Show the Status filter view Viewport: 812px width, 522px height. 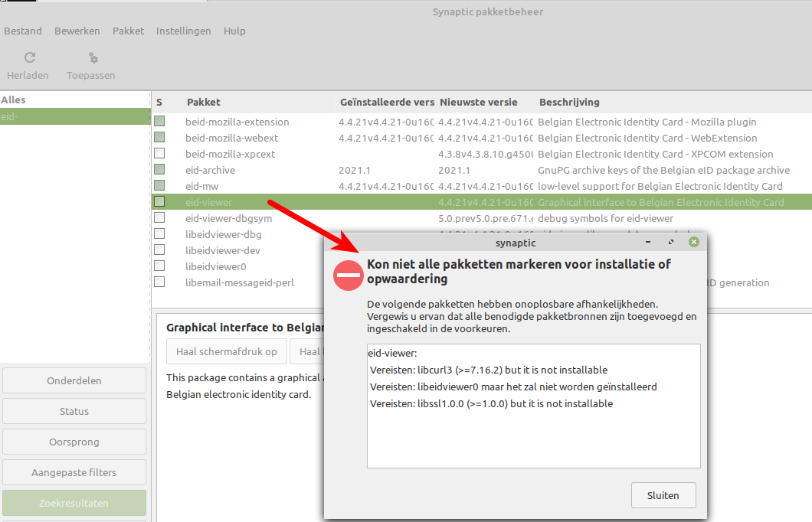74,411
